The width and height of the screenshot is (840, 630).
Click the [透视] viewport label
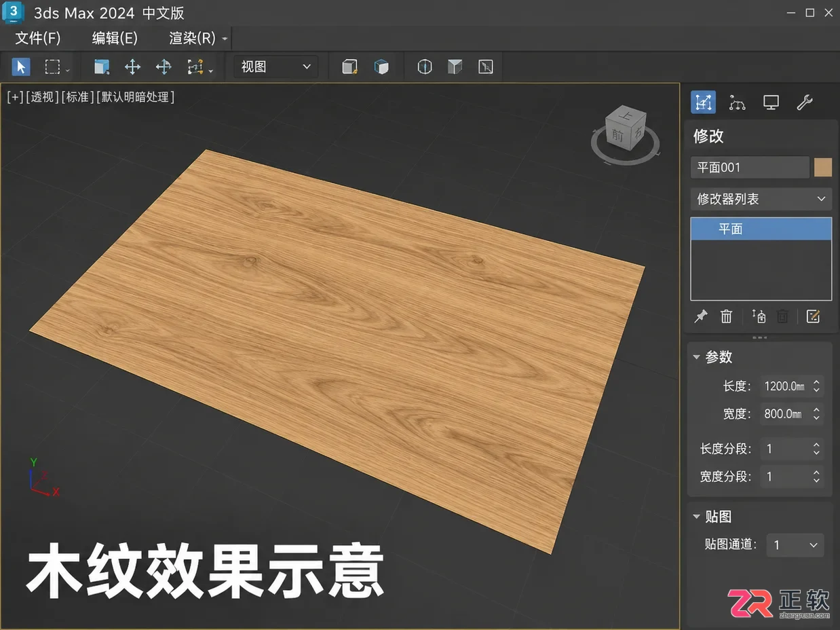pos(41,97)
